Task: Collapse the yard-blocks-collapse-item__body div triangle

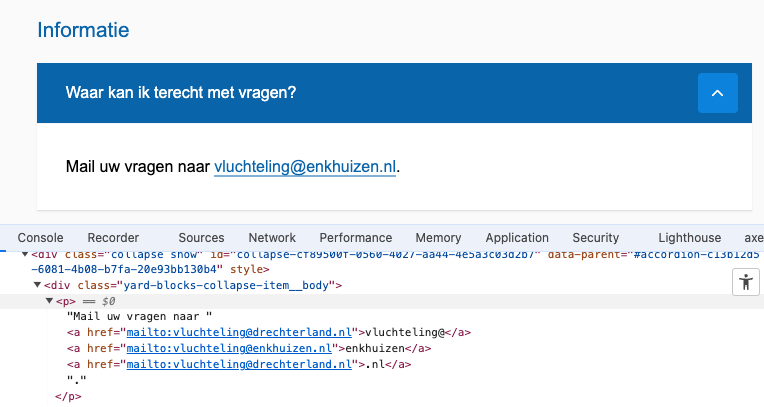Action: click(37, 285)
